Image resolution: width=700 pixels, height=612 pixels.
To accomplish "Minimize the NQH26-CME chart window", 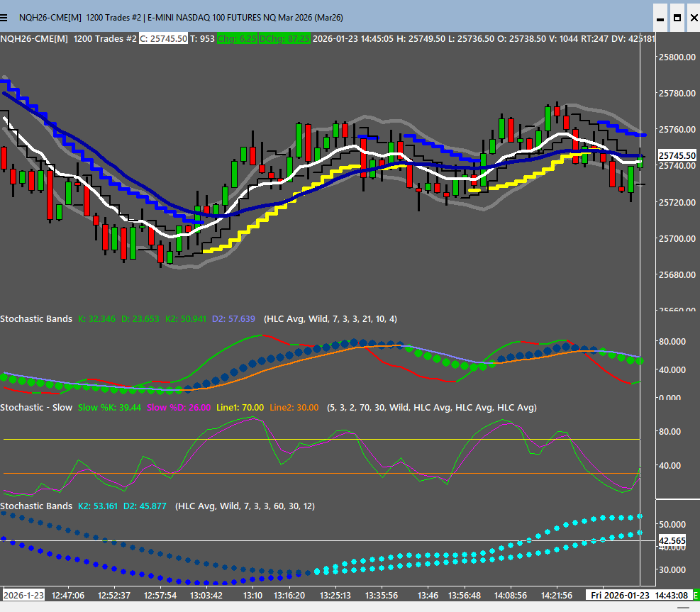I will 660,17.
